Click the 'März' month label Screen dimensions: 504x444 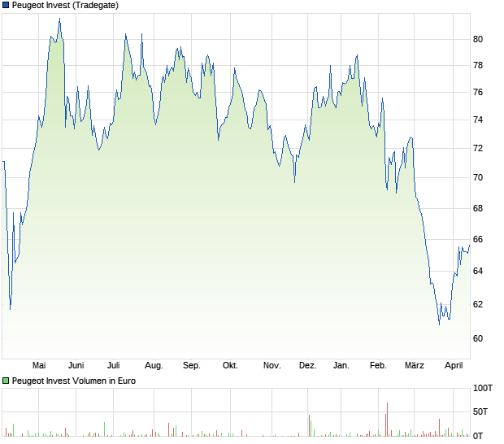[x=415, y=366]
